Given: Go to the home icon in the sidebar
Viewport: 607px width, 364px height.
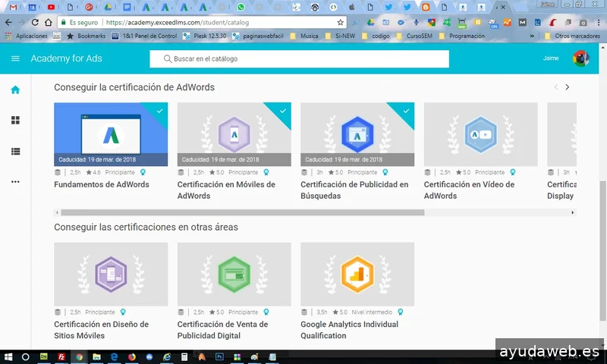Looking at the screenshot, I should click(15, 89).
